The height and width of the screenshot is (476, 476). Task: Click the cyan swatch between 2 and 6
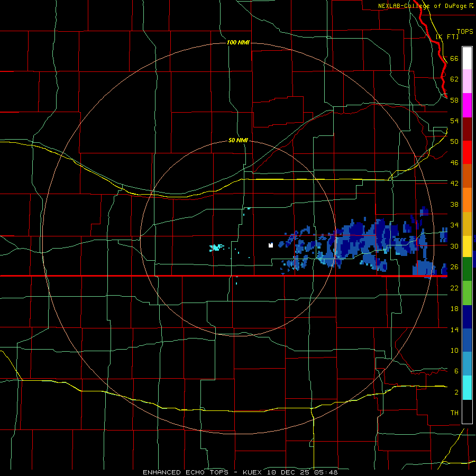[467, 388]
